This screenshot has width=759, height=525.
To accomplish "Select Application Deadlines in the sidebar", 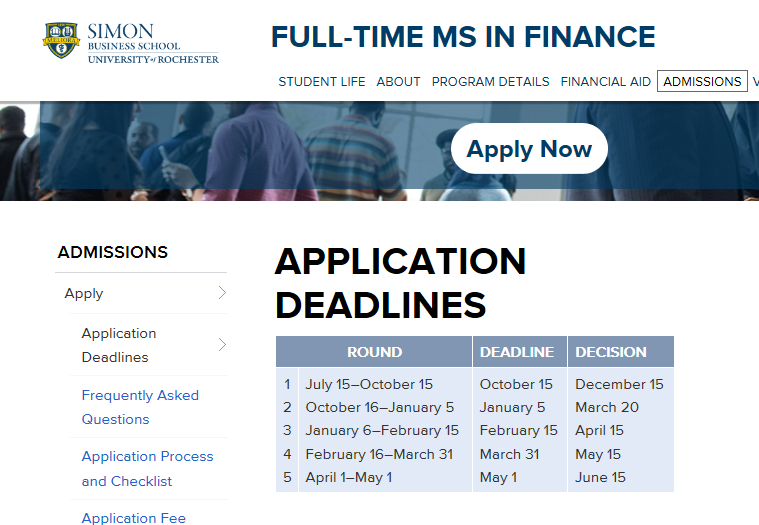I will (x=118, y=345).
